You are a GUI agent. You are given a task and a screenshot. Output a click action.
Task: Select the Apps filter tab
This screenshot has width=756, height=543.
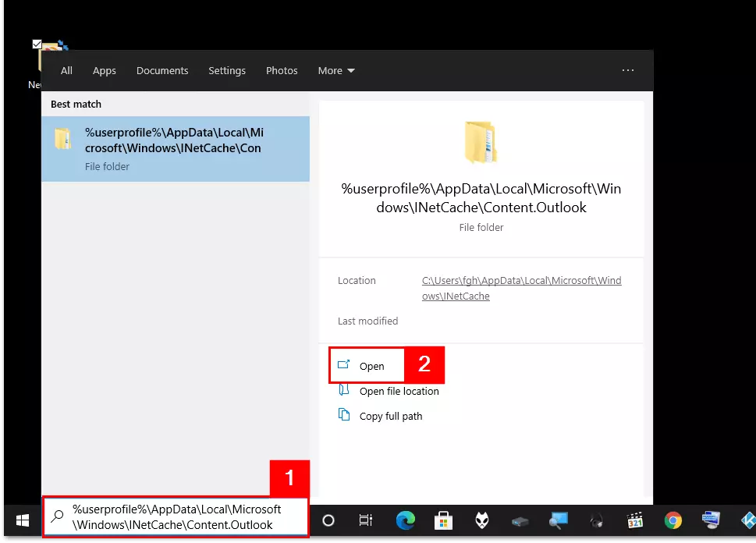tap(104, 70)
